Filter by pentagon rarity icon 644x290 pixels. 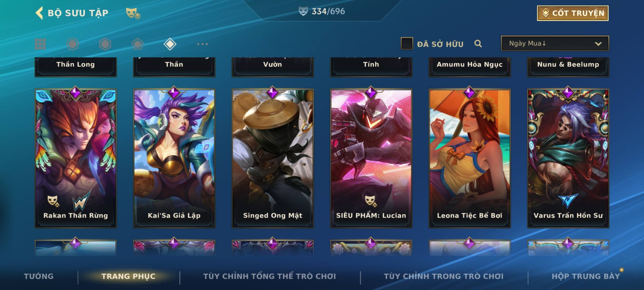tap(137, 44)
